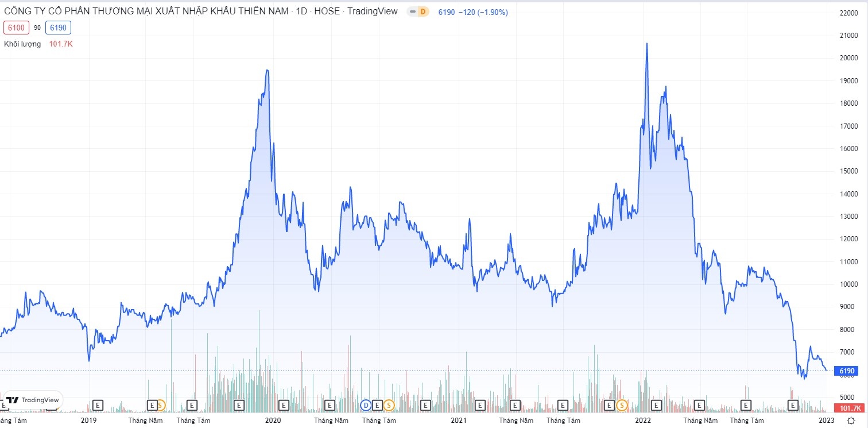
Task: Click the blue 6190 buy price button
Action: point(59,27)
